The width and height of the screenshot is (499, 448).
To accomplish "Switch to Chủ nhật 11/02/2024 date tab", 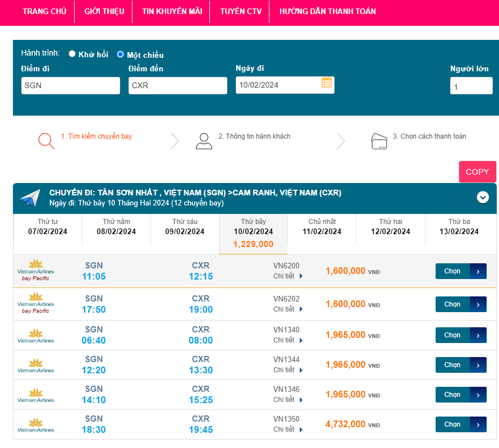I will pyautogui.click(x=322, y=227).
